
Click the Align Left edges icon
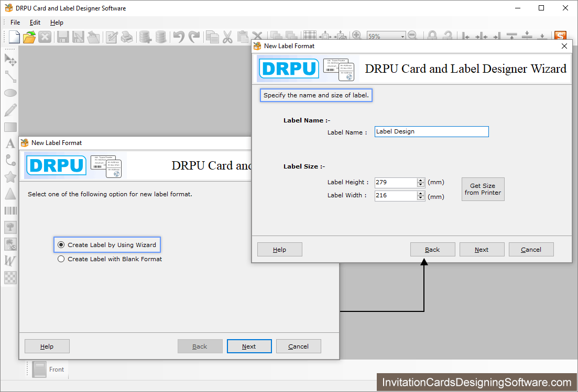click(466, 36)
